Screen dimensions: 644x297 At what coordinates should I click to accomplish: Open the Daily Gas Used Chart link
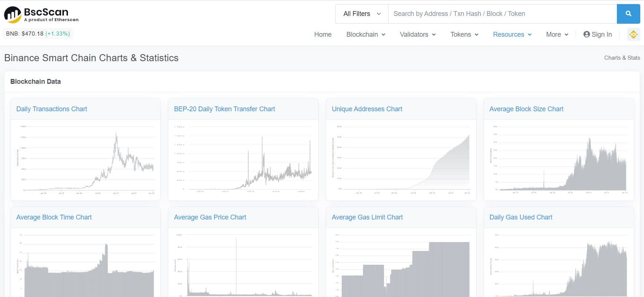pos(521,217)
